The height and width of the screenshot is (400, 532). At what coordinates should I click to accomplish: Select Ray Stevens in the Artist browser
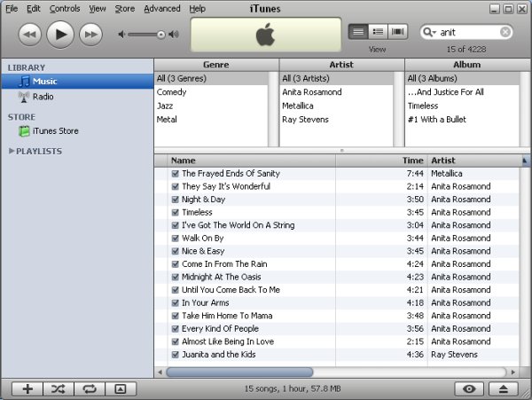click(x=337, y=120)
